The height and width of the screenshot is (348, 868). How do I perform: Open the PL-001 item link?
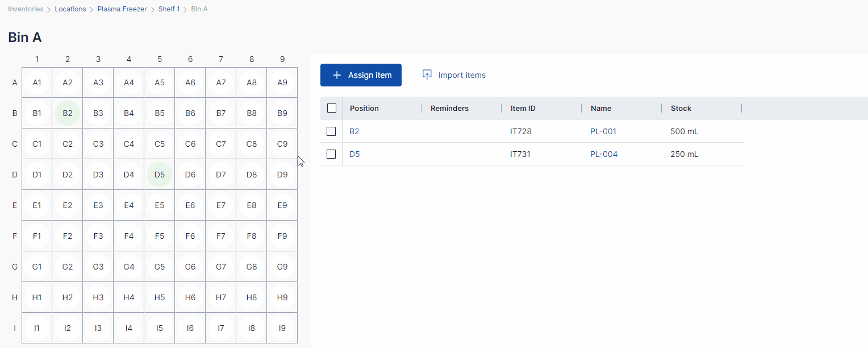coord(603,131)
